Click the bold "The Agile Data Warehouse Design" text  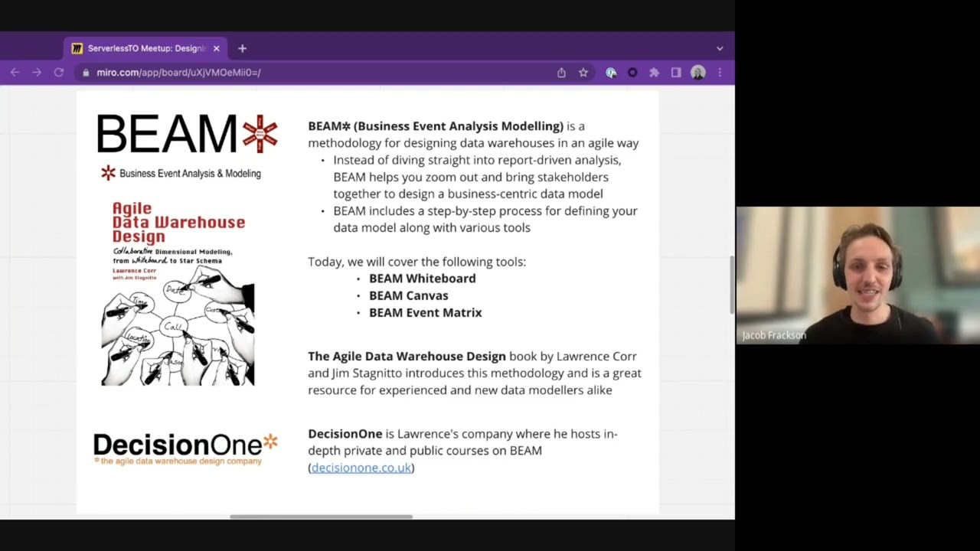click(407, 356)
